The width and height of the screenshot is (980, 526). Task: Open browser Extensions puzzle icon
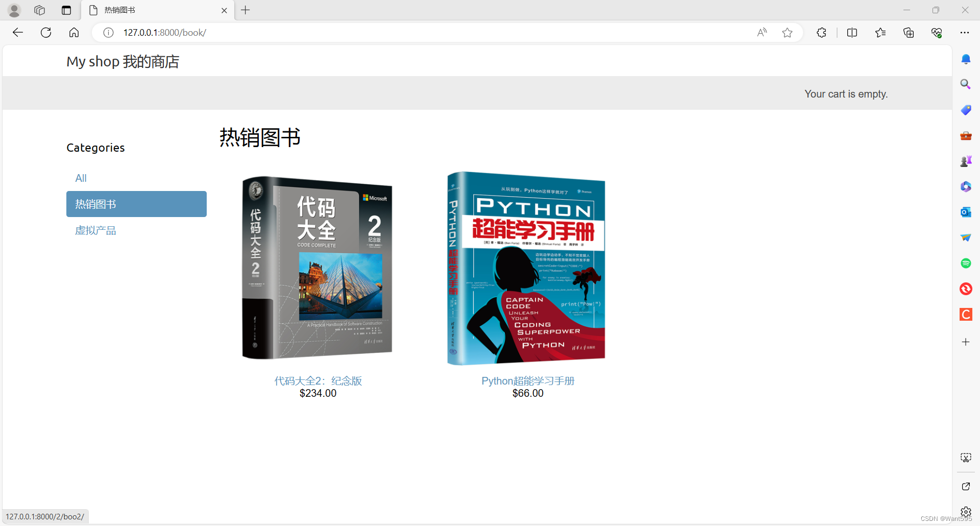click(x=821, y=33)
